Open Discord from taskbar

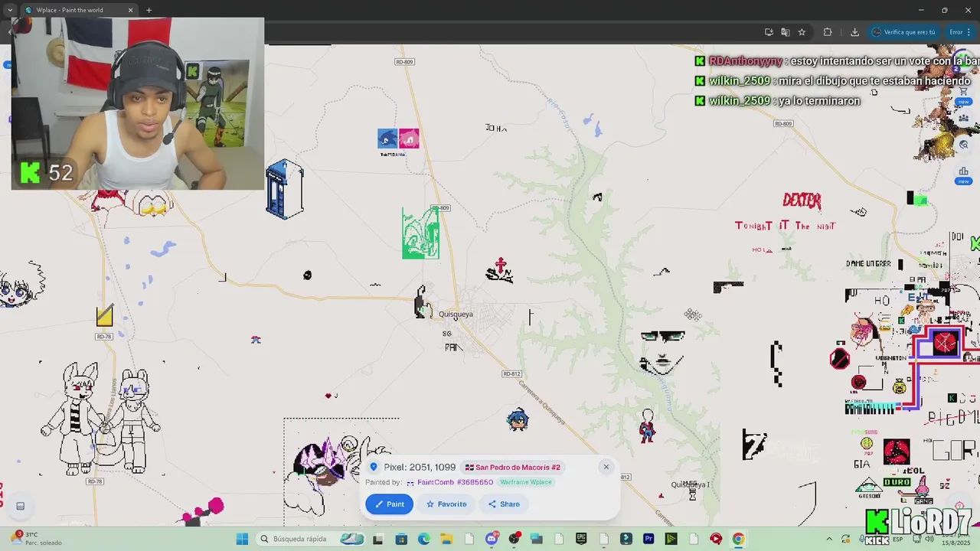point(492,539)
